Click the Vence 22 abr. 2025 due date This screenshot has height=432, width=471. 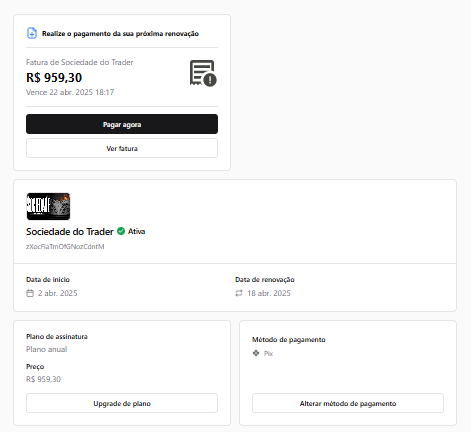[x=70, y=92]
